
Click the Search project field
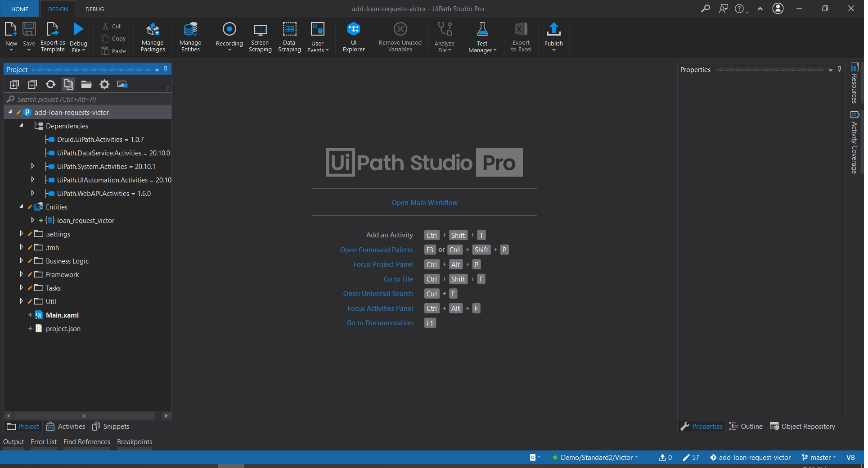(x=88, y=99)
